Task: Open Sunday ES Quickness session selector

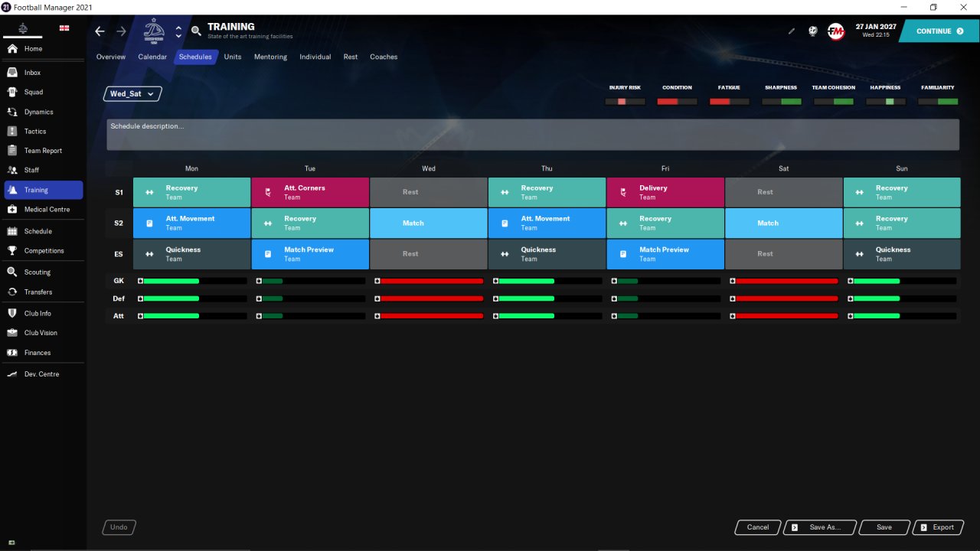Action: [x=902, y=254]
